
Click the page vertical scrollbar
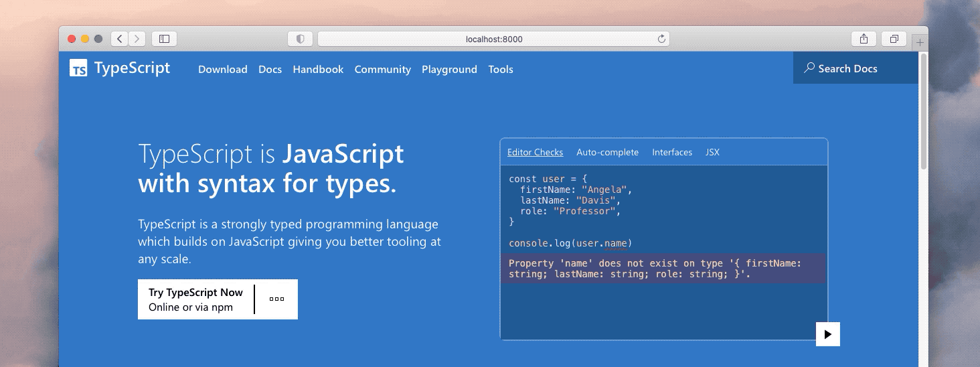(924, 111)
